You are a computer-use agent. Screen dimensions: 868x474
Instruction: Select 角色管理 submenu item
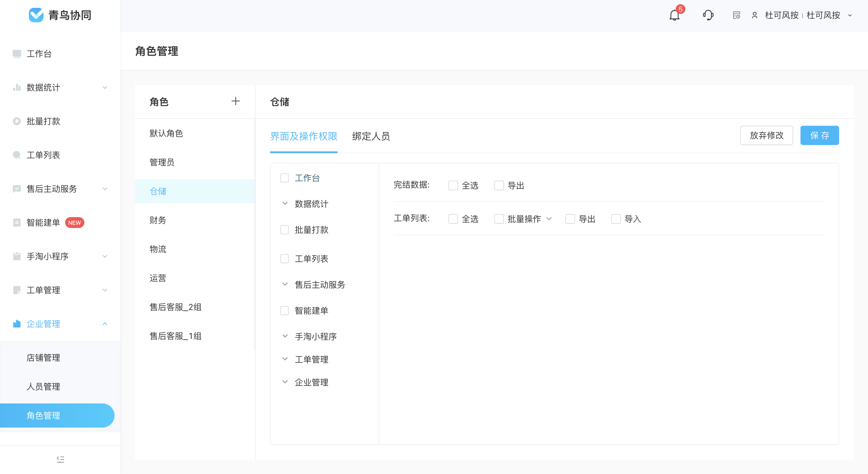tap(57, 415)
